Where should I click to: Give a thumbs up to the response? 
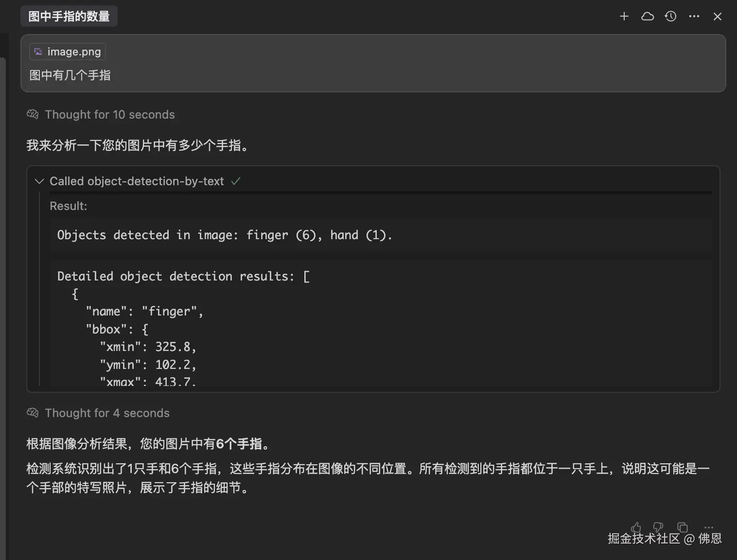pyautogui.click(x=636, y=527)
